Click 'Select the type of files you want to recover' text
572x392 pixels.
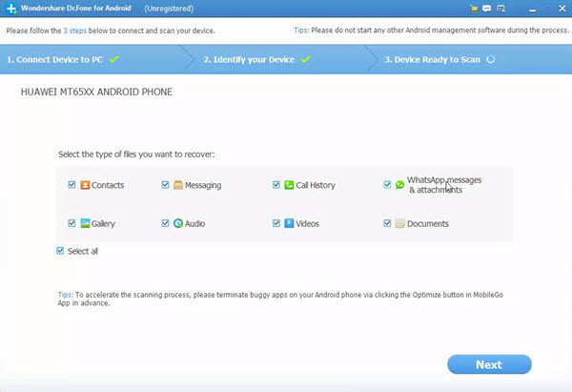tap(136, 155)
